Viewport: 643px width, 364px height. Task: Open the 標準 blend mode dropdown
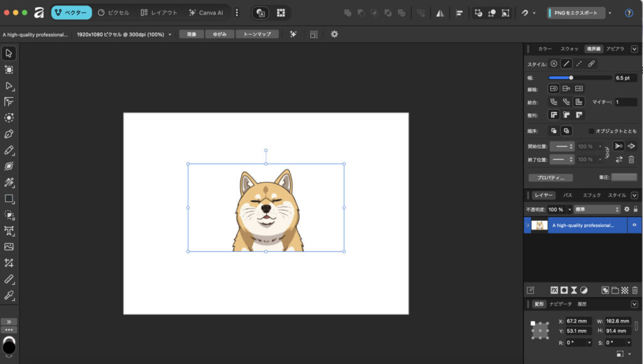click(597, 209)
